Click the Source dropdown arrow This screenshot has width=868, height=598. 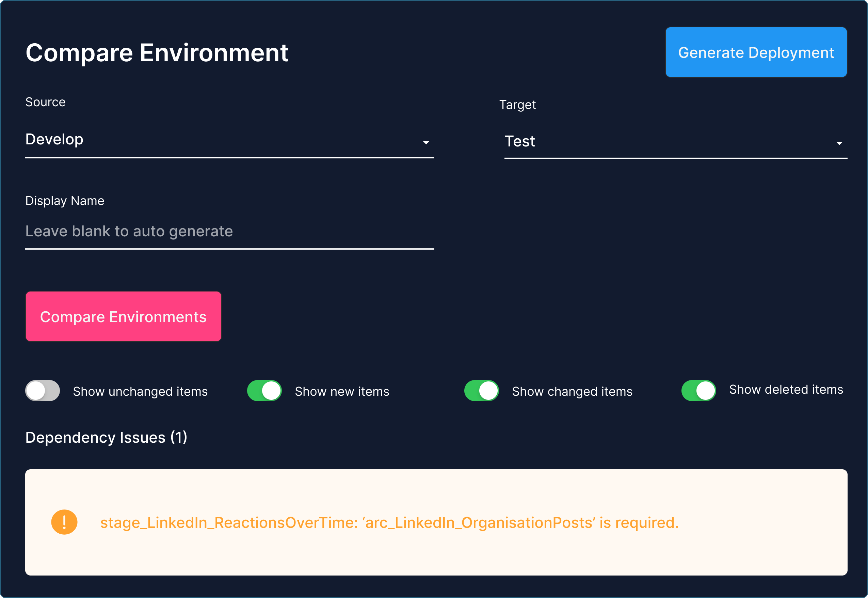pos(426,142)
